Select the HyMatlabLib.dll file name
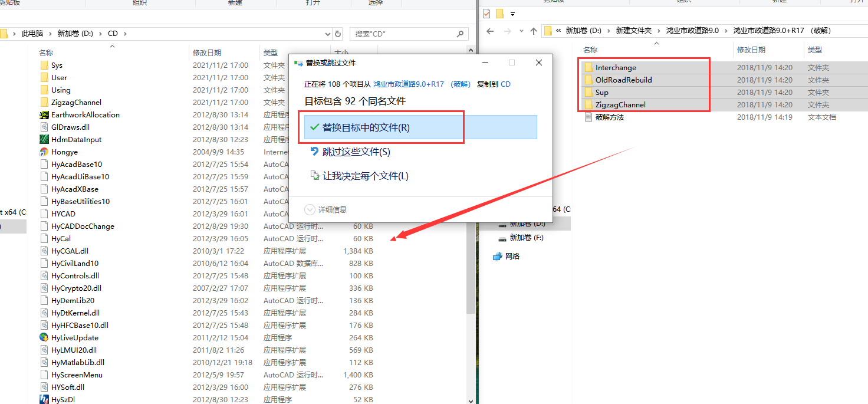Screen dimensions: 868x404 (78, 363)
